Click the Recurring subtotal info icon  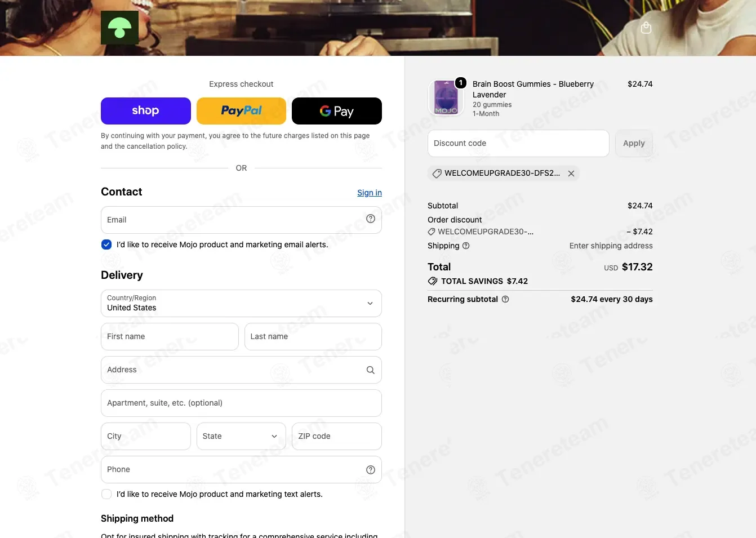(505, 299)
